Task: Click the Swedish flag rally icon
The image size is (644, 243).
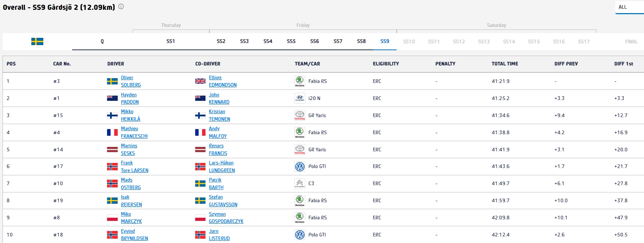Action: (x=37, y=41)
